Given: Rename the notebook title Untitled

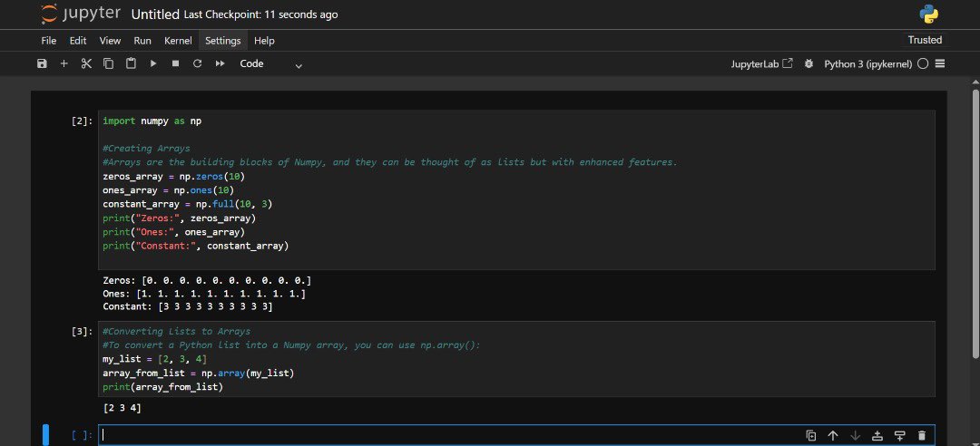Looking at the screenshot, I should click(155, 15).
